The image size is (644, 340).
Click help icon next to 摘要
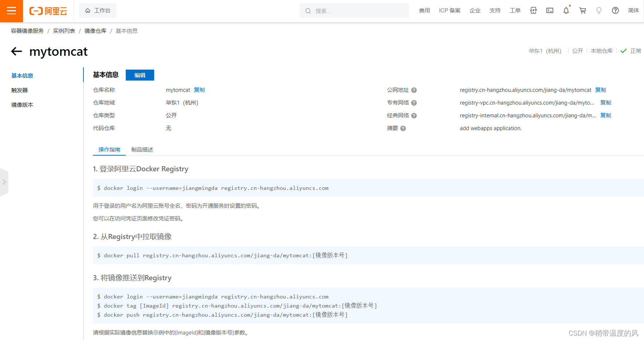403,129
